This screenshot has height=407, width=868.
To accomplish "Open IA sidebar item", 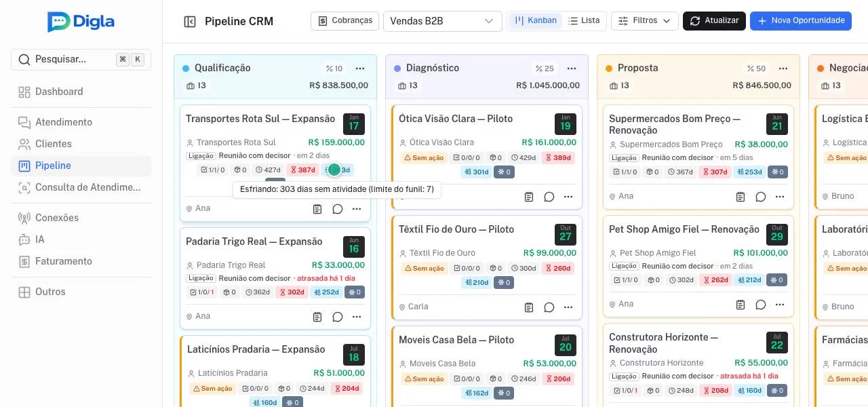I will [81, 239].
